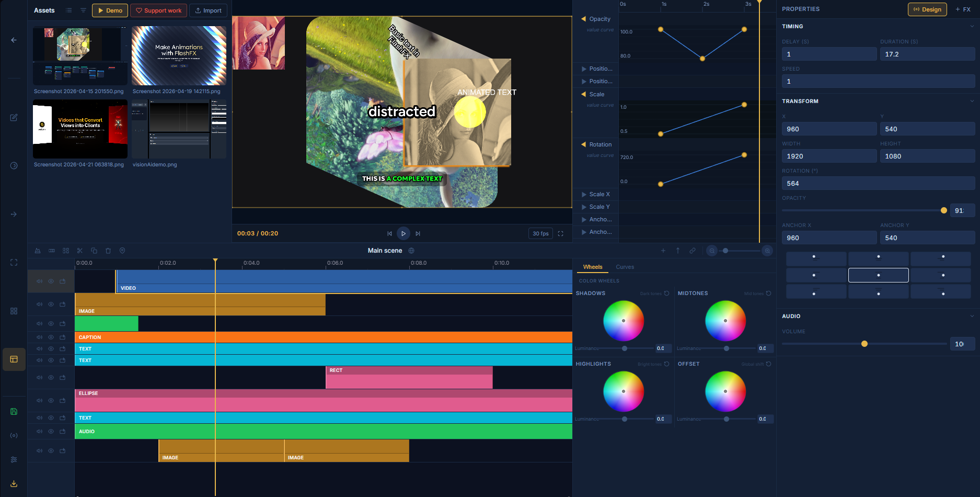This screenshot has width=980, height=497.
Task: Add a timeline marker with the pin icon
Action: click(x=122, y=251)
